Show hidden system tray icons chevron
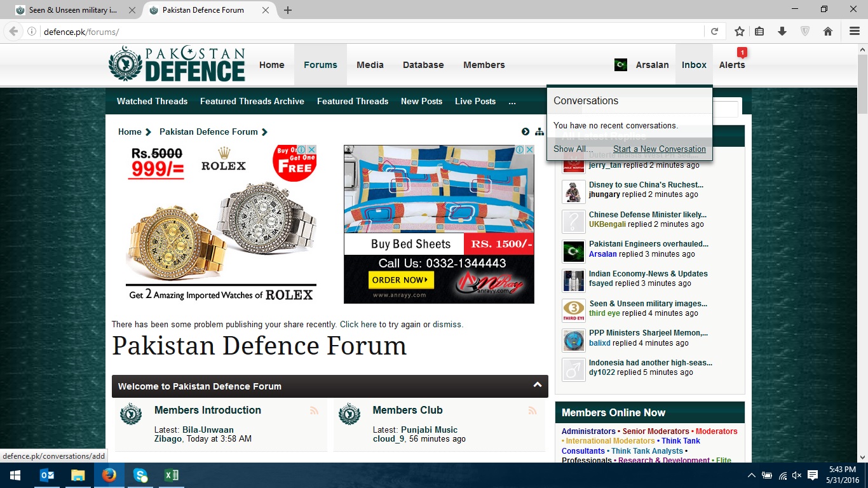868x488 pixels. click(x=752, y=475)
